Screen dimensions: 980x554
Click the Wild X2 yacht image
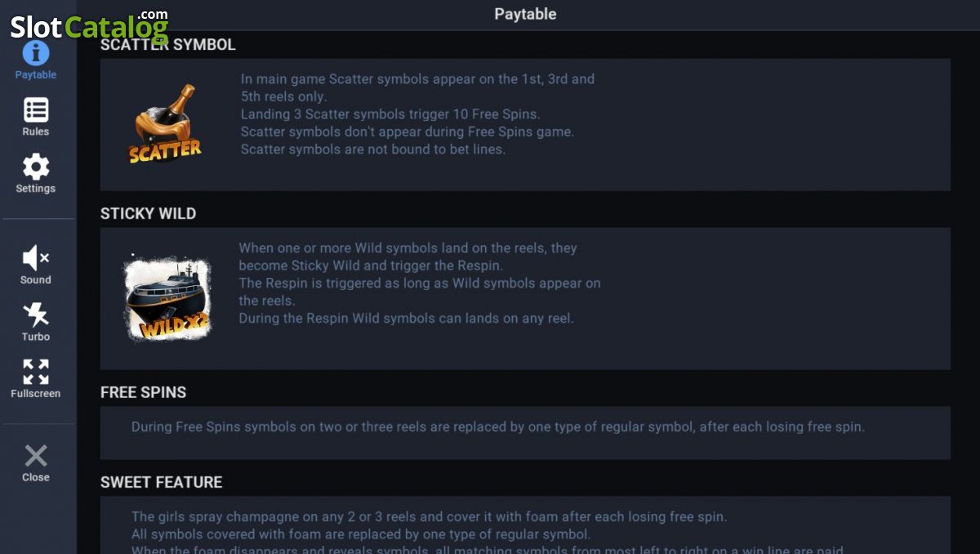(x=167, y=298)
